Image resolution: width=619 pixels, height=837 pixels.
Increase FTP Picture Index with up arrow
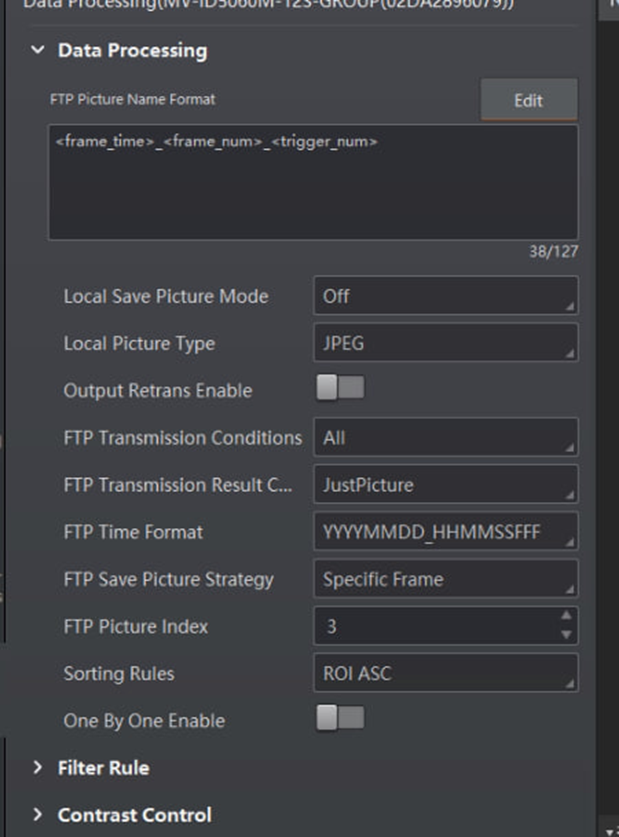click(x=567, y=617)
